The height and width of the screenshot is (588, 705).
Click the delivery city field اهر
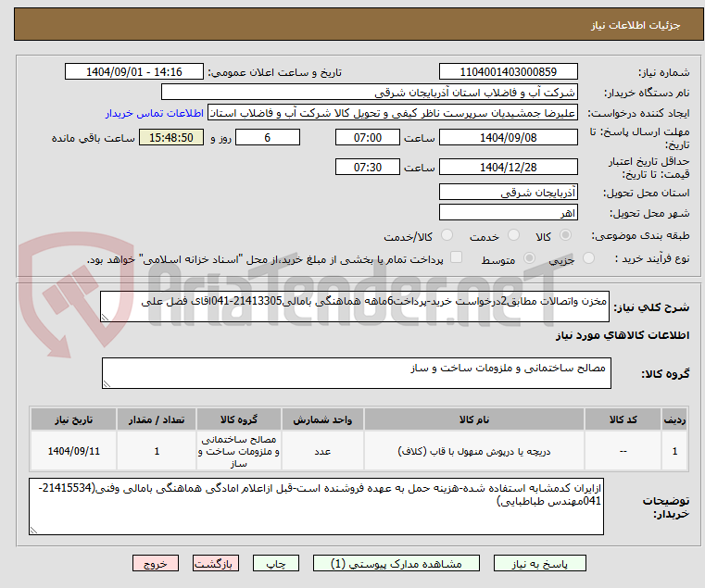click(508, 213)
